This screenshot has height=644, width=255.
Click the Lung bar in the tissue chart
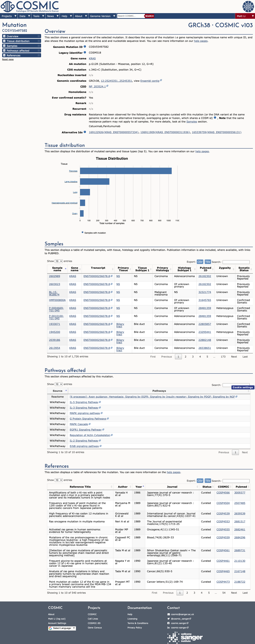(85, 192)
